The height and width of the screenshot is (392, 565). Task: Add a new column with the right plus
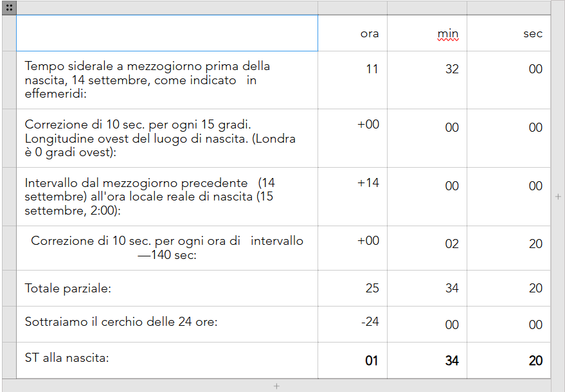[558, 197]
